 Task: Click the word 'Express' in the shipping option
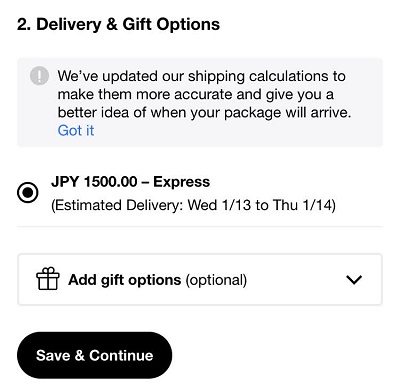coord(182,182)
